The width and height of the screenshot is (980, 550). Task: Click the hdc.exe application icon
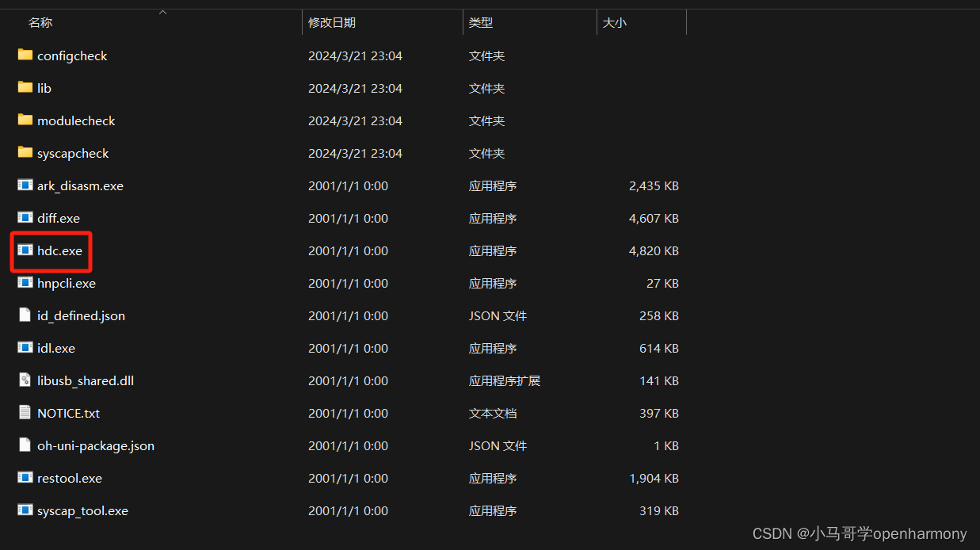pyautogui.click(x=25, y=250)
